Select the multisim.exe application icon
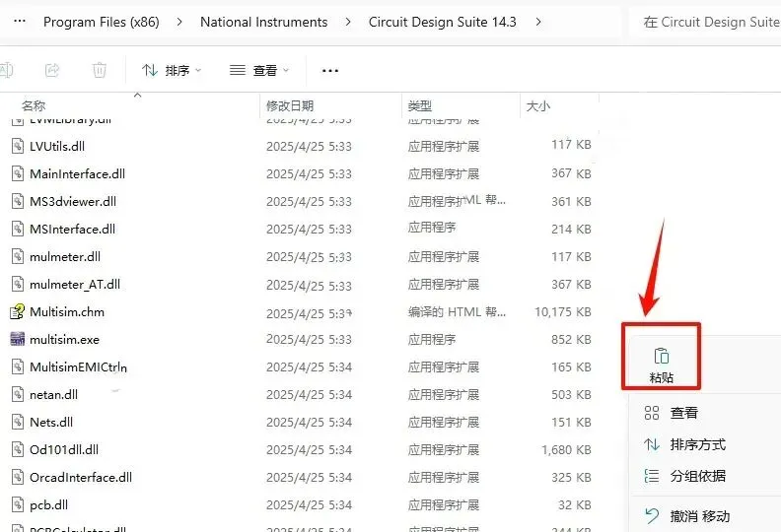Screen dimensions: 781x532 18,339
